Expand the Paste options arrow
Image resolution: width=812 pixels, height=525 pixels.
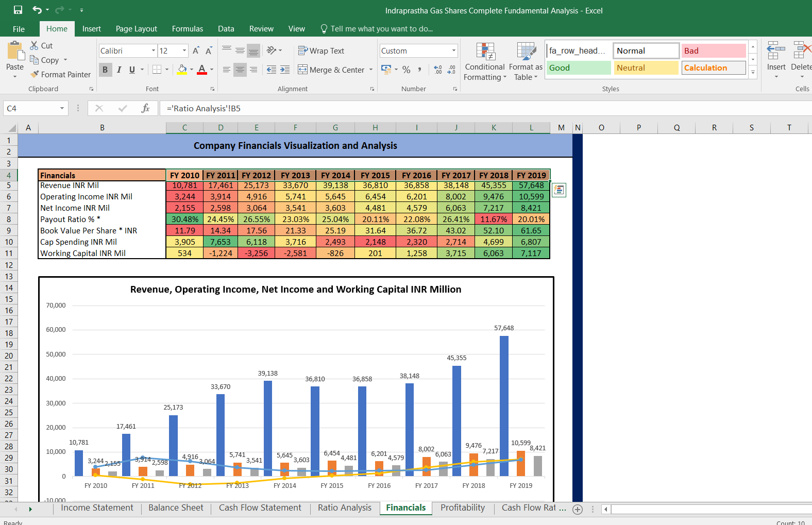click(15, 77)
